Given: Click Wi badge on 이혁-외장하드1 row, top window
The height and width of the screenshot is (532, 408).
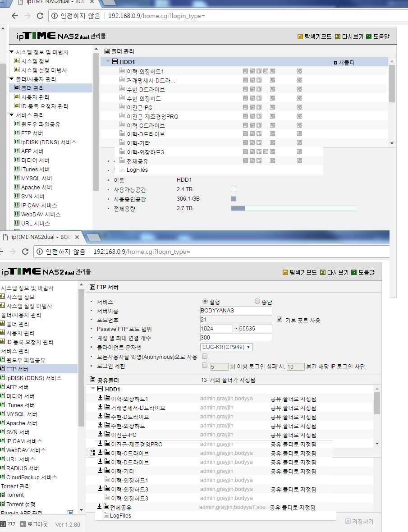Looking at the screenshot, I should 245,71.
